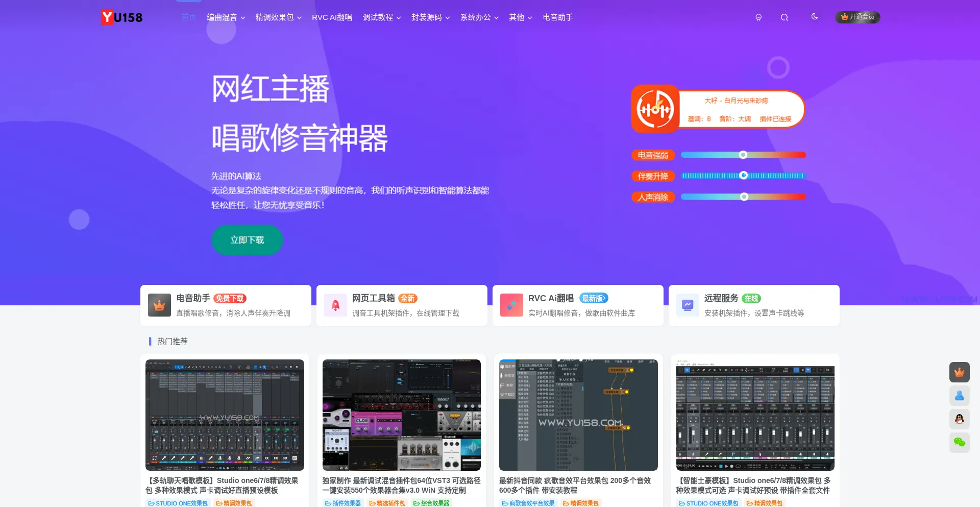
Task: Adjust the 电音强弱 slider handle
Action: pyautogui.click(x=743, y=155)
